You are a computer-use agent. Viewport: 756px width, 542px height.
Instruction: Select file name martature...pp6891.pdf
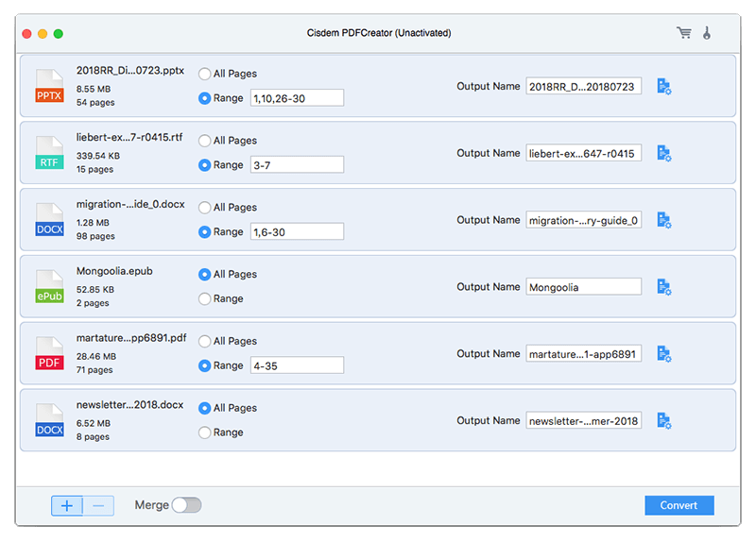pos(131,338)
